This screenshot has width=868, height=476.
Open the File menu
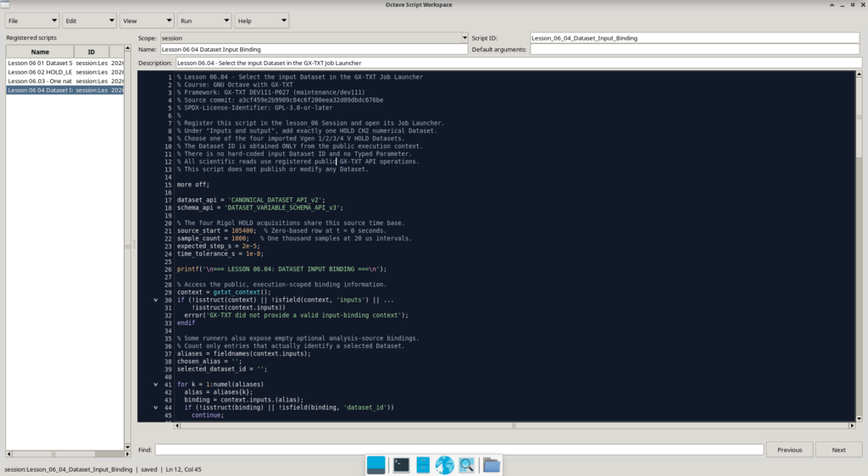(x=32, y=21)
